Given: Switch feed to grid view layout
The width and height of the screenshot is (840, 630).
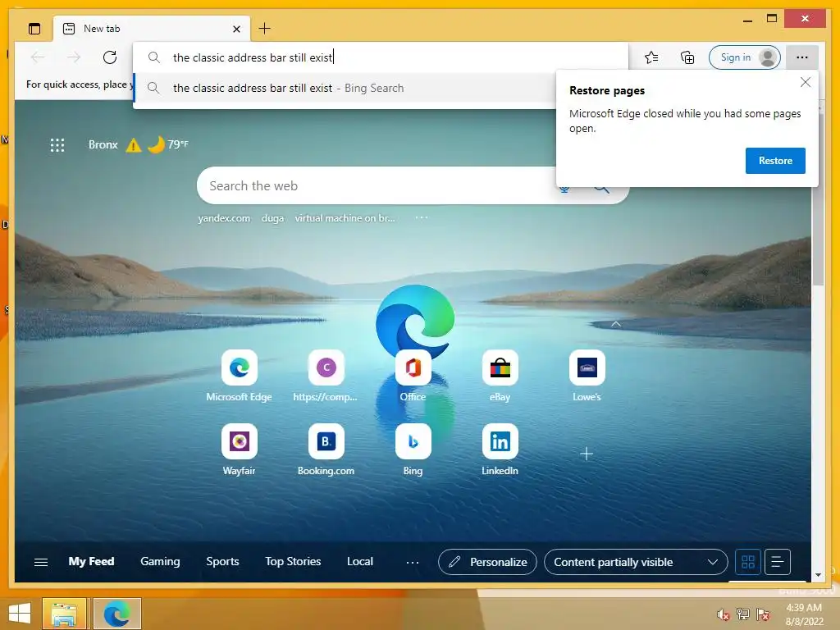Looking at the screenshot, I should tap(748, 562).
